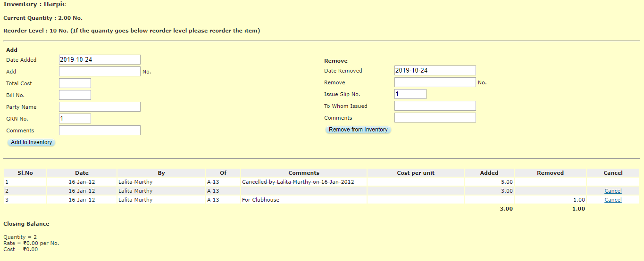Image resolution: width=644 pixels, height=261 pixels.
Task: Focus the Remove quantity input field
Action: [435, 82]
